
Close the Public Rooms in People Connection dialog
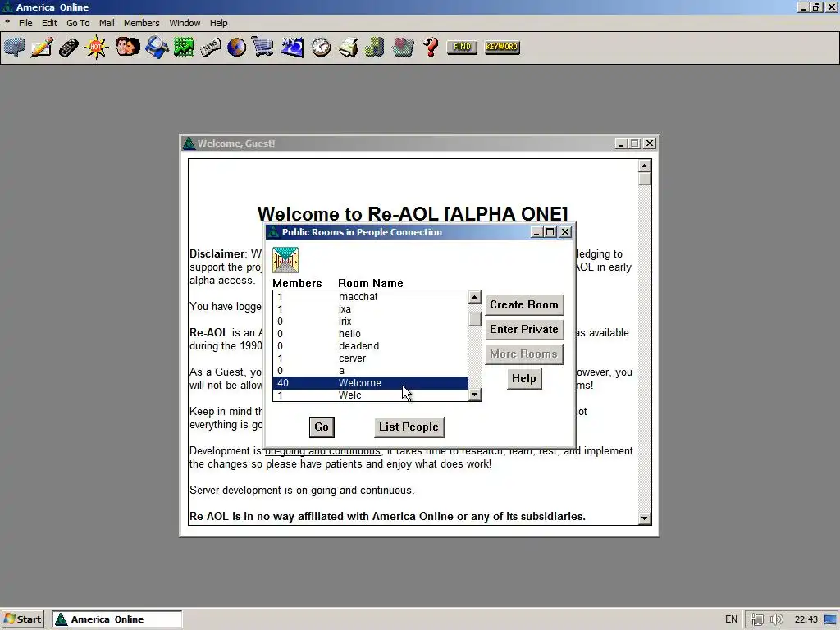[565, 232]
